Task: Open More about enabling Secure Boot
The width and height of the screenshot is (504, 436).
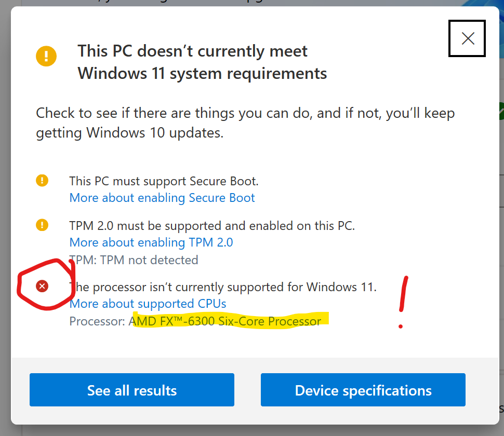Action: tap(162, 198)
